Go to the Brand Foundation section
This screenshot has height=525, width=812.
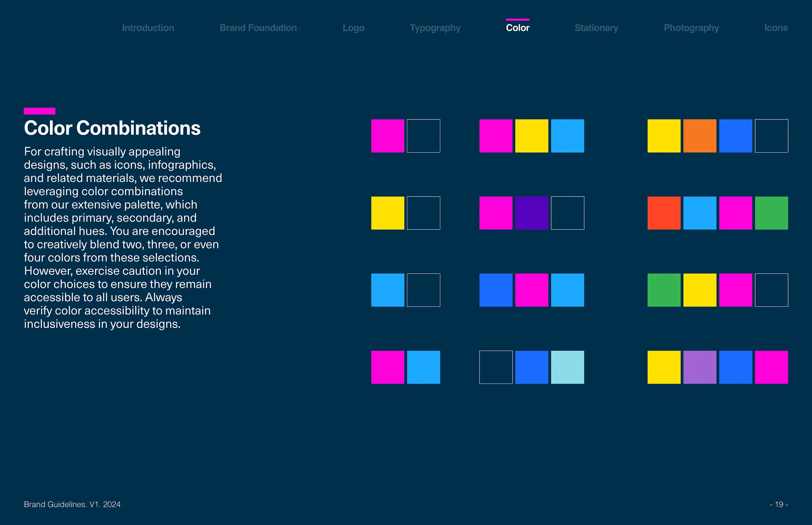(x=258, y=28)
